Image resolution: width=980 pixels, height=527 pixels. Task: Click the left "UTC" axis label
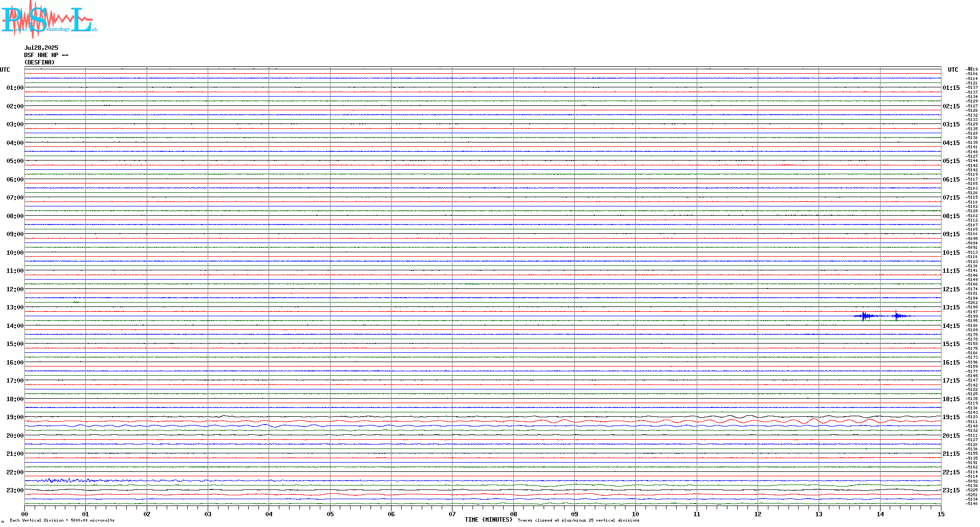pyautogui.click(x=5, y=70)
